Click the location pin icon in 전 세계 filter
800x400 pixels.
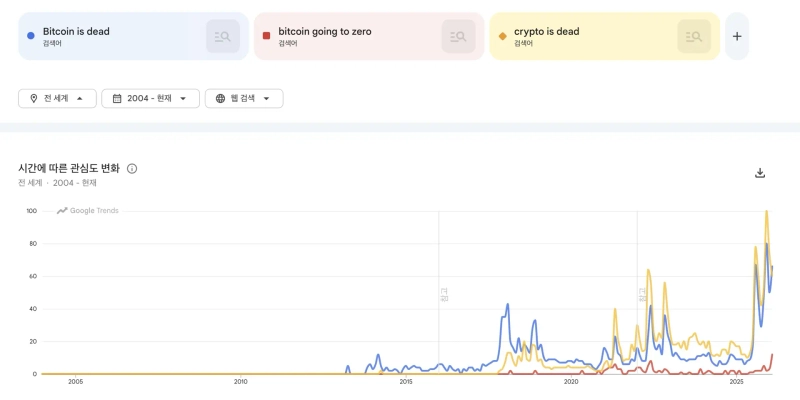click(x=33, y=98)
